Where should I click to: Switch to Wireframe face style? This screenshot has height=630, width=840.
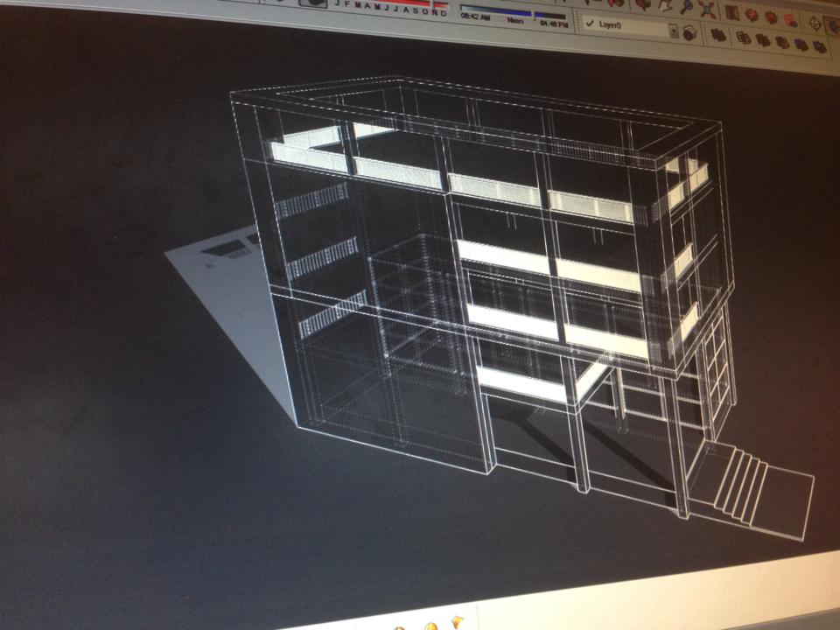tap(743, 38)
